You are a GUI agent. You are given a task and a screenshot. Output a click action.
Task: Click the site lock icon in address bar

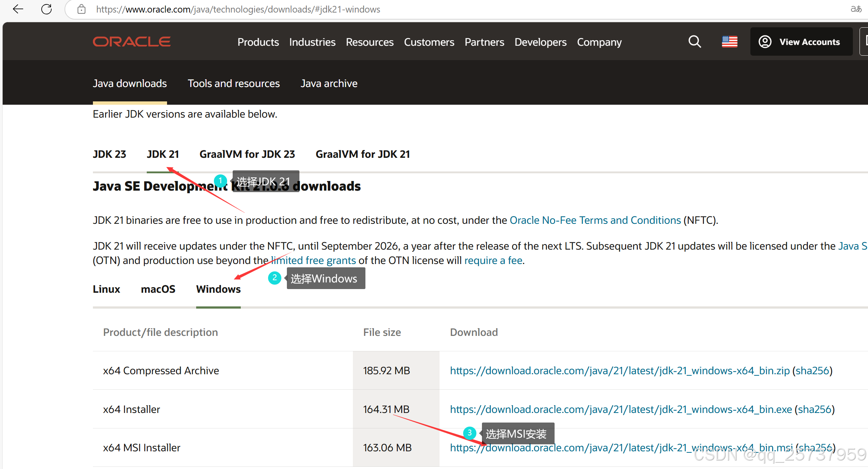click(81, 9)
